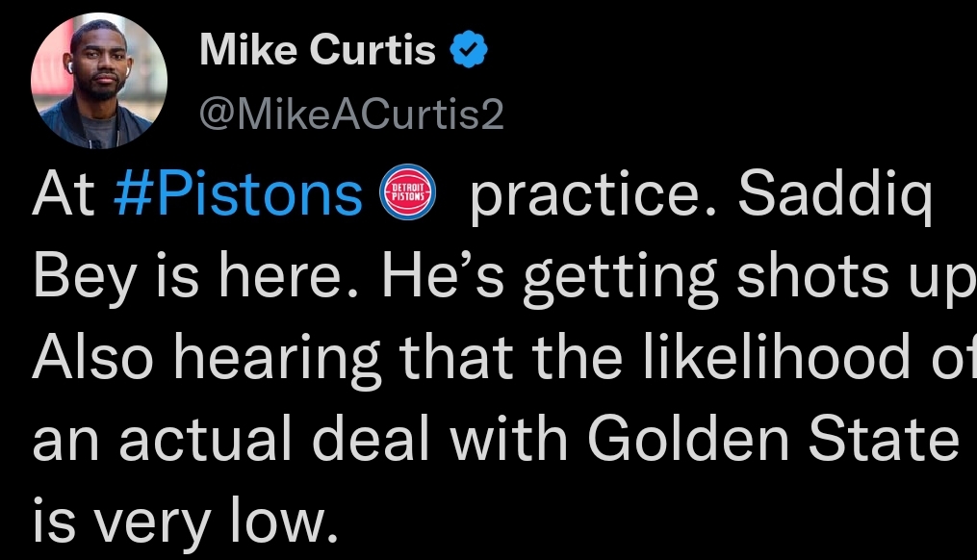Click the words "Also hearing"
Screen dimensions: 977x560
point(206,360)
